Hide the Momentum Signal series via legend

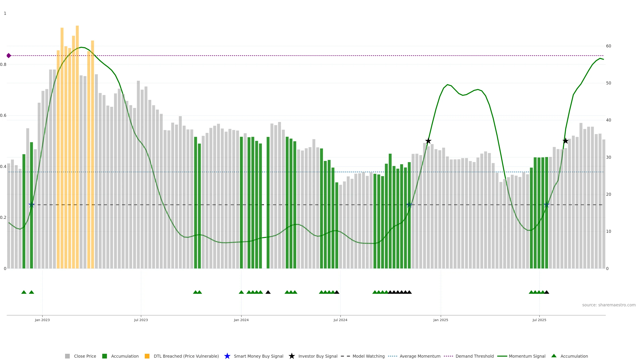tap(527, 356)
